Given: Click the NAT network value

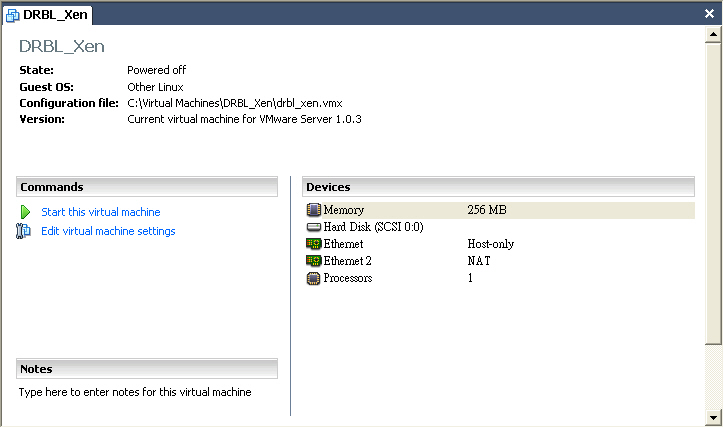Looking at the screenshot, I should click(479, 261).
